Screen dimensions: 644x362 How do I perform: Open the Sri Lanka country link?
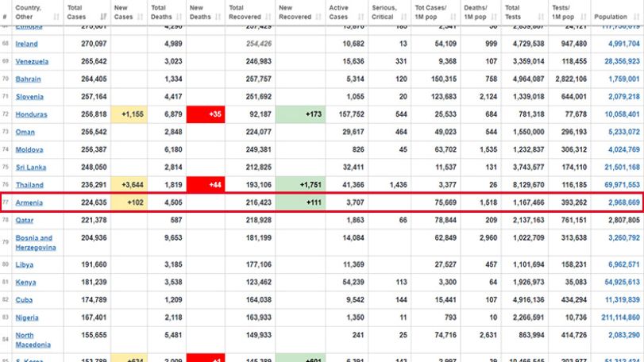[31, 168]
